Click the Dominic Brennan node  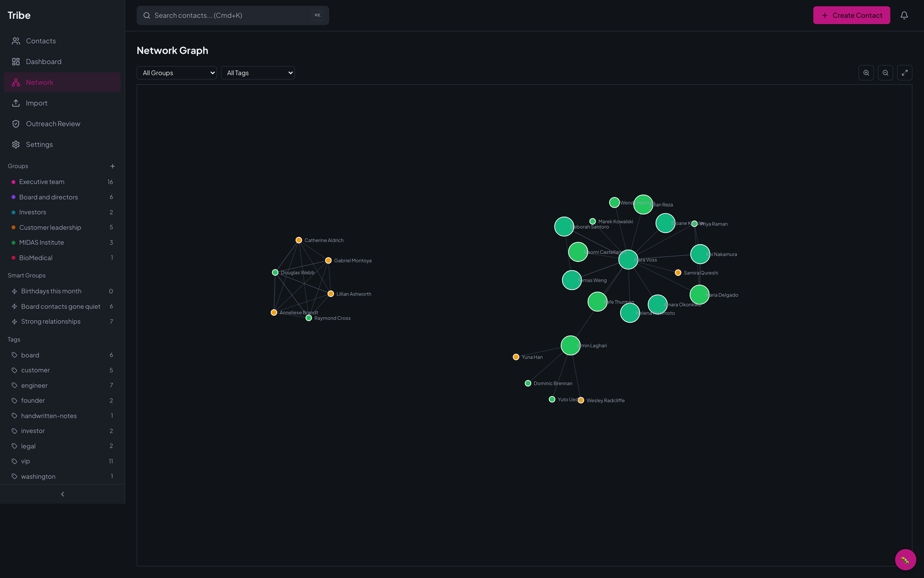[528, 383]
